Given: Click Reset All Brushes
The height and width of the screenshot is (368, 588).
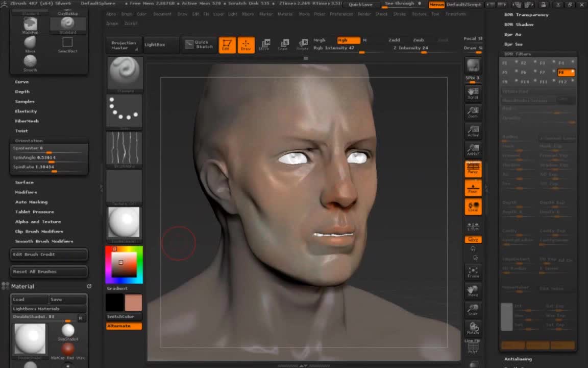Looking at the screenshot, I should [49, 271].
